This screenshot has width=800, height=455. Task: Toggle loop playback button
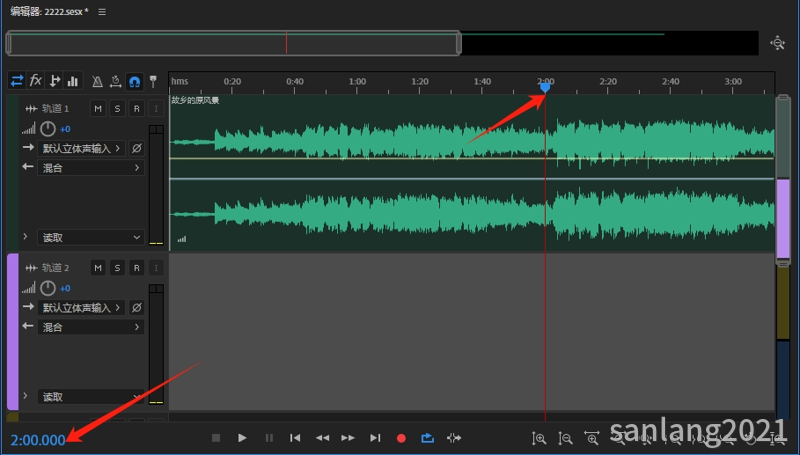(x=428, y=438)
